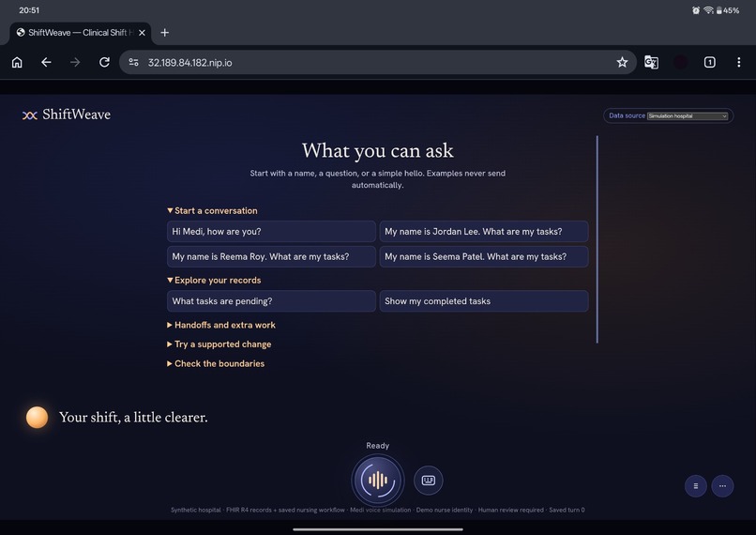Navigate forward in the browser

click(x=75, y=62)
